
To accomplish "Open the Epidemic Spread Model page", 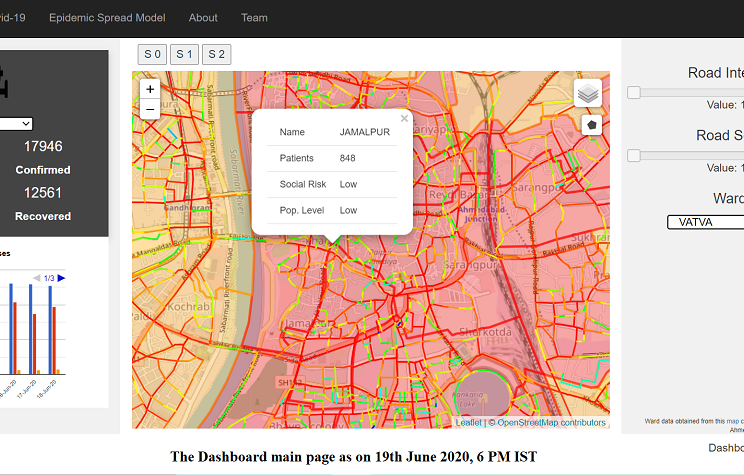I will [107, 18].
